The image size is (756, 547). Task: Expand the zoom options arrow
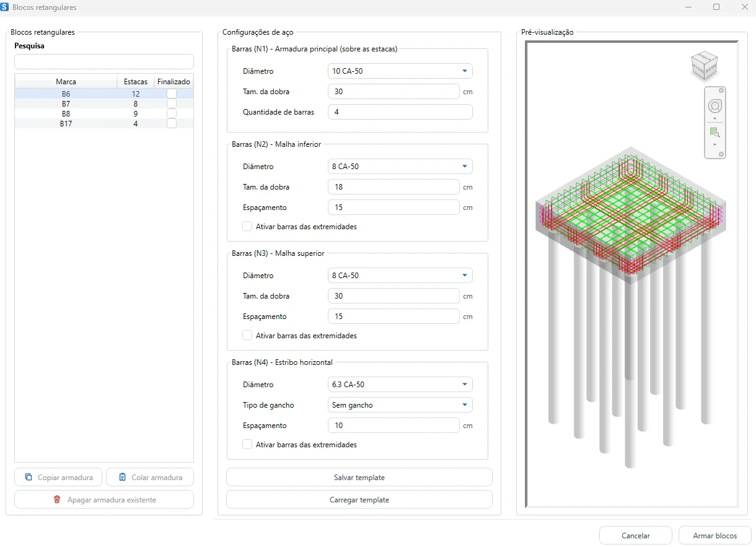[x=714, y=145]
